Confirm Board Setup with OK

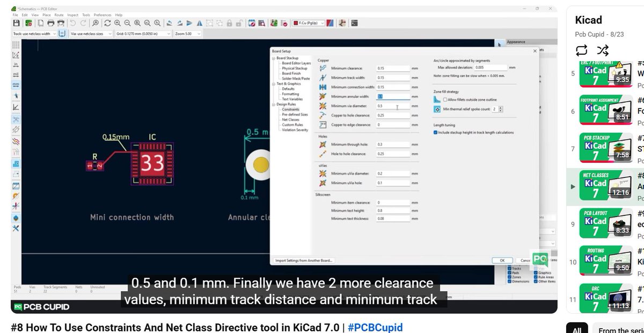tap(502, 260)
